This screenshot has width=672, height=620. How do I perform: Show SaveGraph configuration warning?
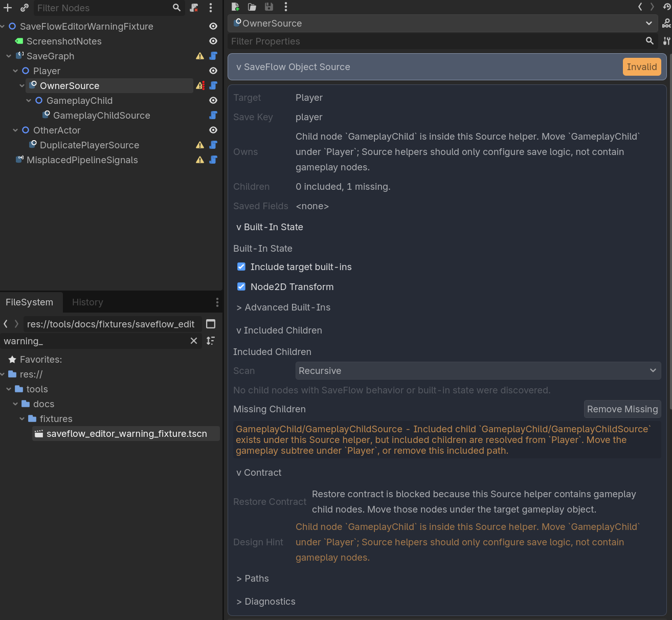point(200,56)
